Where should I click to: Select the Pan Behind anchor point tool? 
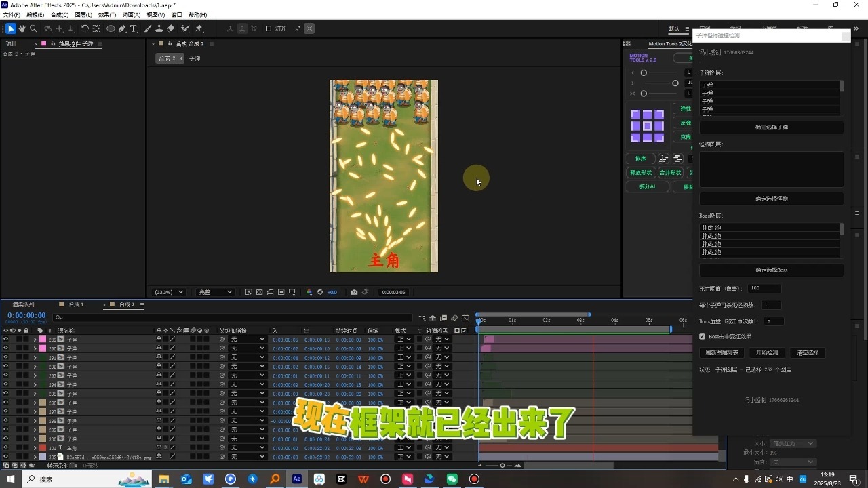[96, 28]
